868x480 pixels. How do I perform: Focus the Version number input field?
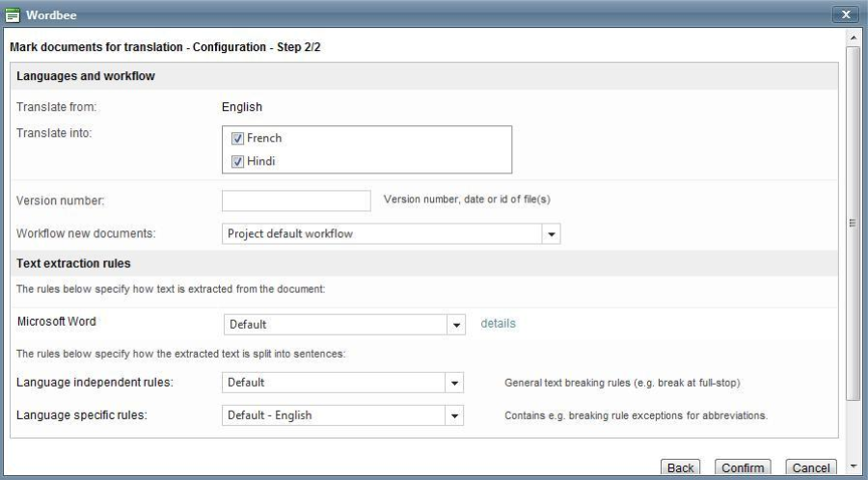point(296,200)
